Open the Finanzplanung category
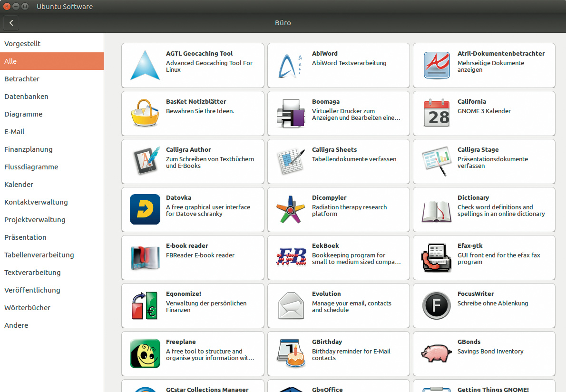The image size is (566, 392). (29, 149)
